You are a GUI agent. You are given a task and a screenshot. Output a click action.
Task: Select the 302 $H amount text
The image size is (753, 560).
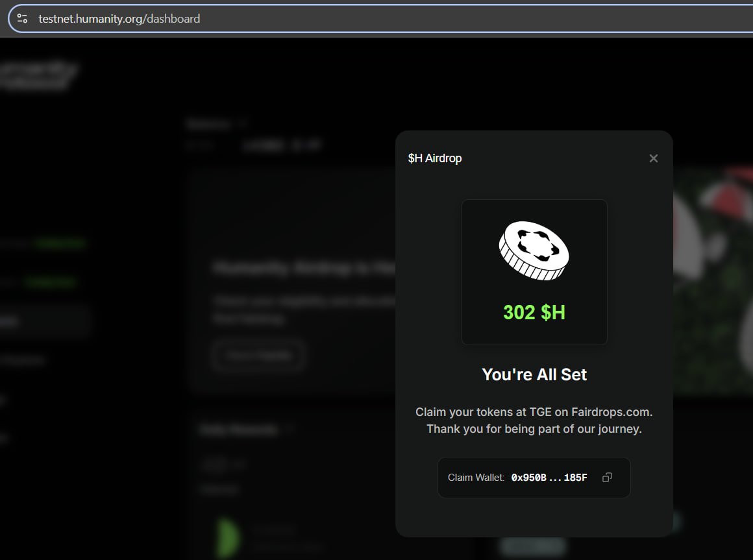tap(534, 312)
